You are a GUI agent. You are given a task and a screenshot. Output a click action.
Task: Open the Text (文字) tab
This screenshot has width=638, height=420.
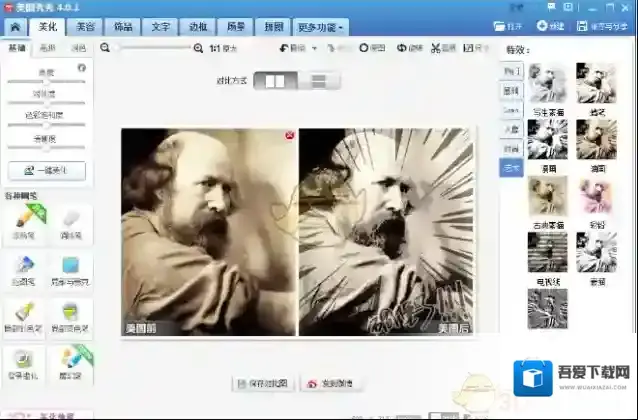[x=162, y=27]
